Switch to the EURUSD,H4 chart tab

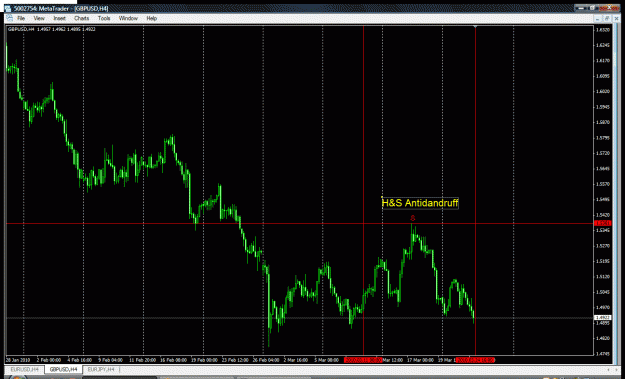pos(24,369)
